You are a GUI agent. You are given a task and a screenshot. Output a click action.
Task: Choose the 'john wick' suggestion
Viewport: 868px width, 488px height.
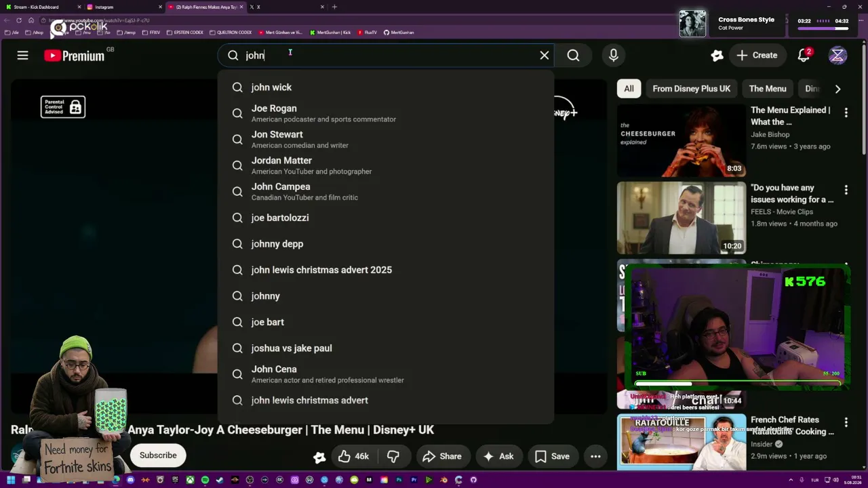click(385, 87)
